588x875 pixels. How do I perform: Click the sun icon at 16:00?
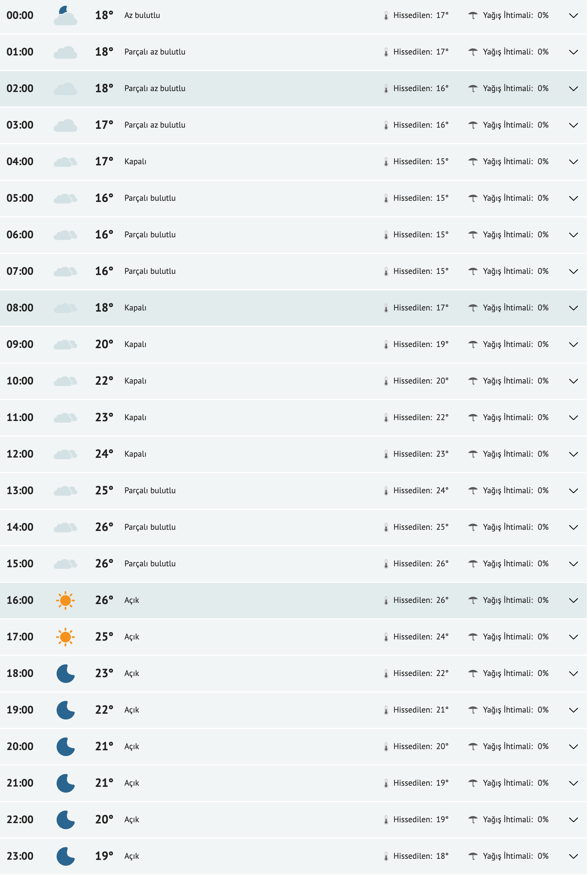pos(65,601)
